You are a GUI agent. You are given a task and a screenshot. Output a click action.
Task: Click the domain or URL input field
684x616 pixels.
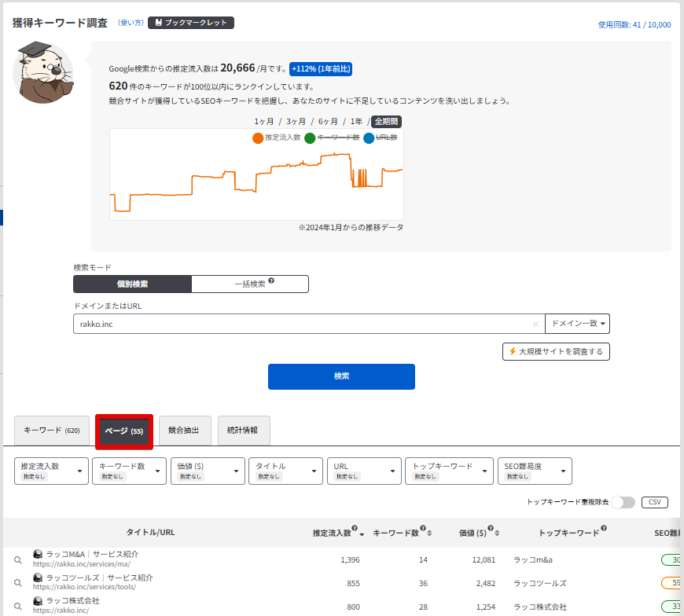point(299,324)
